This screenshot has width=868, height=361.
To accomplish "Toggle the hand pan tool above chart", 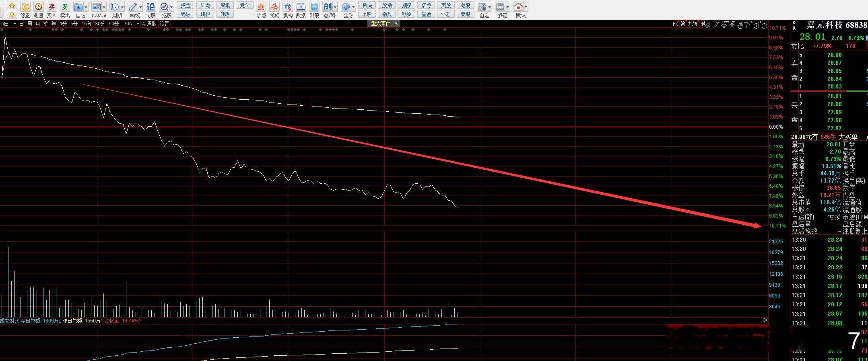I will pyautogui.click(x=740, y=26).
